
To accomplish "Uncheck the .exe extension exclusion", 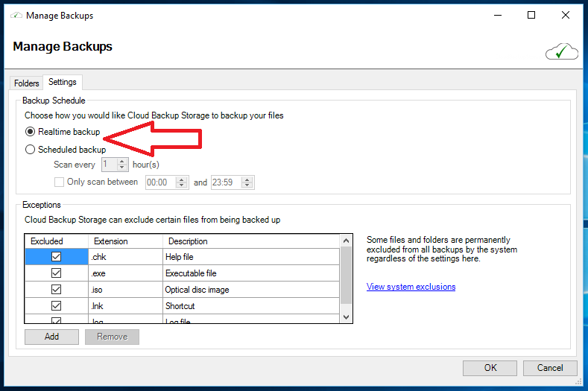I will coord(56,273).
